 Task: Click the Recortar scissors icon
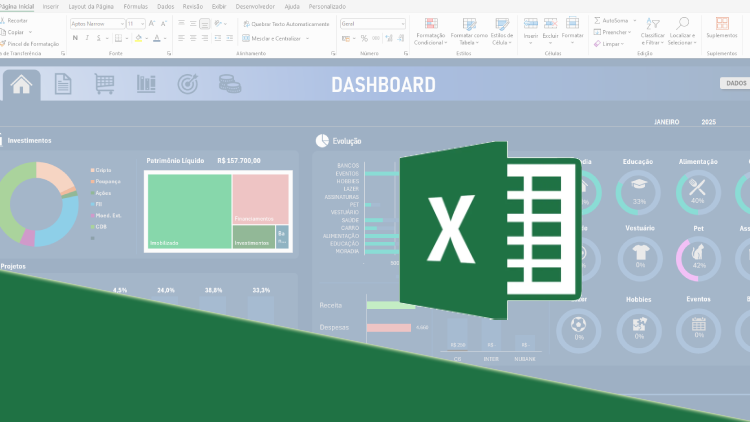tap(2, 21)
